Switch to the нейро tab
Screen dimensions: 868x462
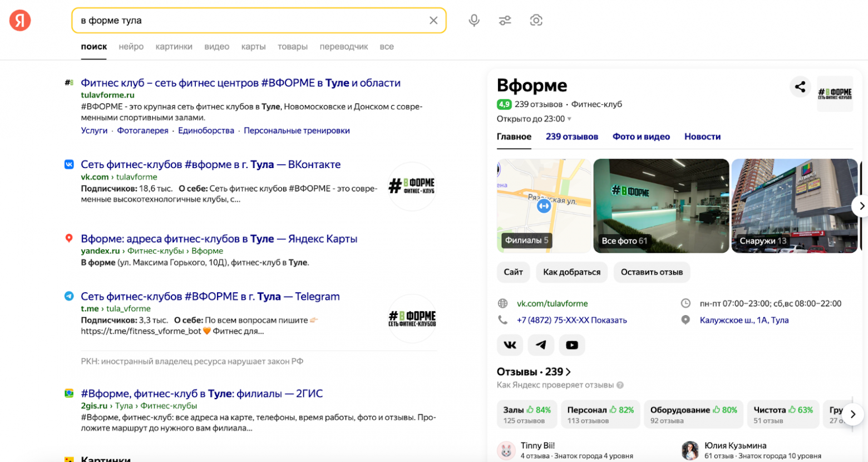[x=131, y=47]
